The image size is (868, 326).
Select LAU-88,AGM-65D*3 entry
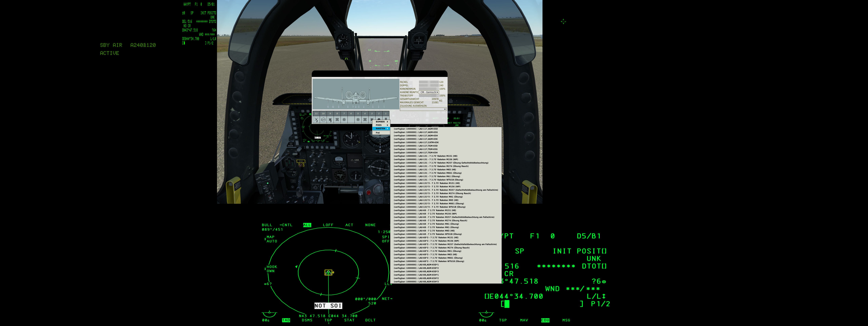coord(446,271)
